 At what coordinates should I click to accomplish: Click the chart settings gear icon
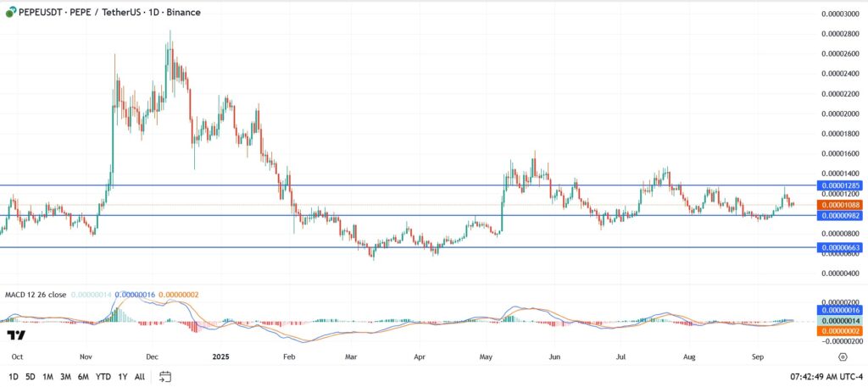(843, 358)
